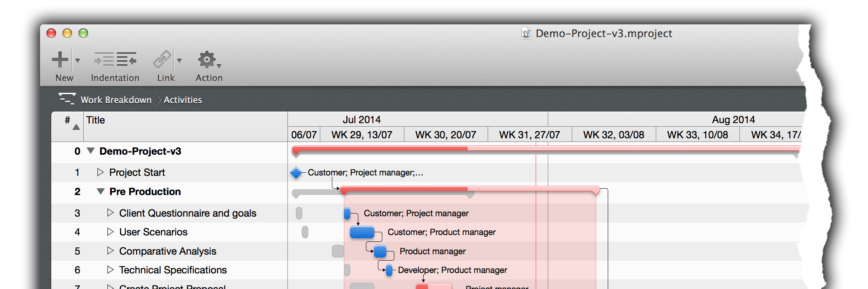This screenshot has width=868, height=289.
Task: Click the WK 30, 20/07 week header
Action: click(x=446, y=135)
